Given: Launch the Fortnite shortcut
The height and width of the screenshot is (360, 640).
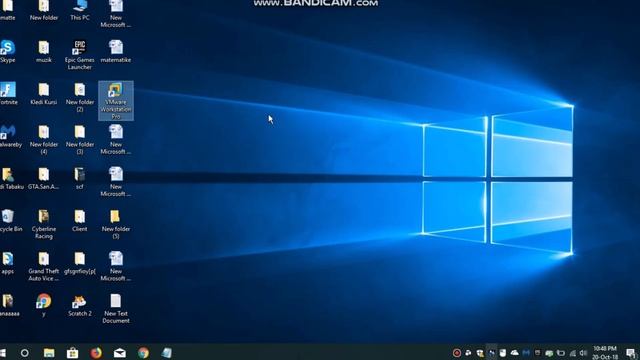Looking at the screenshot, I should tap(8, 93).
